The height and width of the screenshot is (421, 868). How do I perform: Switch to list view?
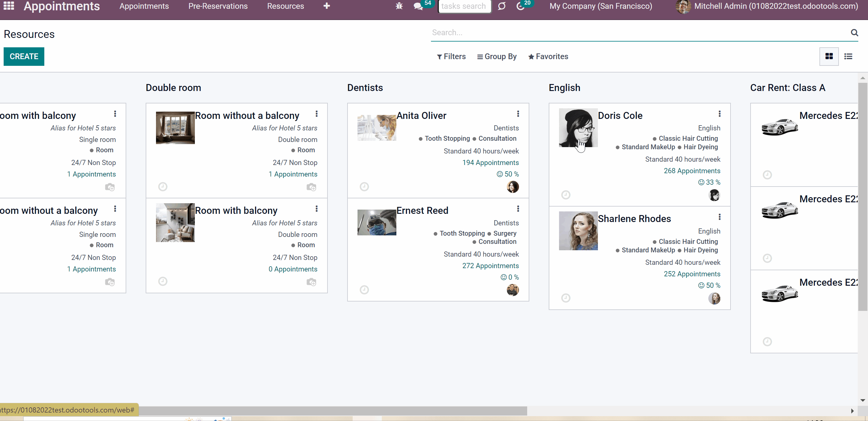(848, 56)
